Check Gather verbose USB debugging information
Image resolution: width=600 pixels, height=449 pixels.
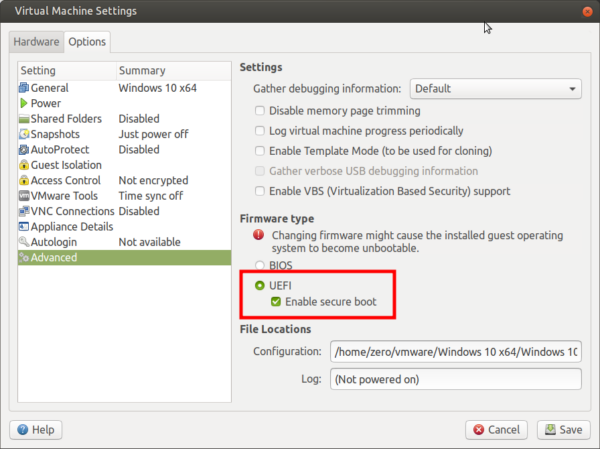(x=260, y=171)
